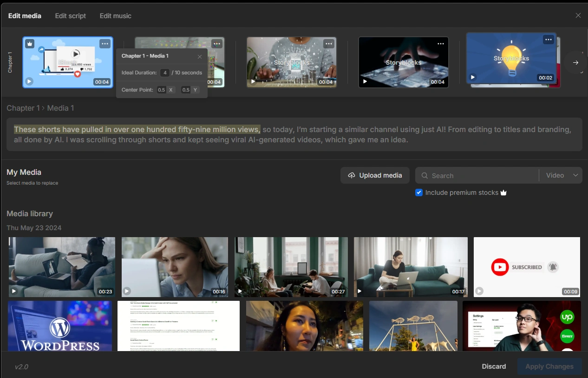
Task: Close the Chapter 1 - Media 1 popup
Action: [200, 56]
